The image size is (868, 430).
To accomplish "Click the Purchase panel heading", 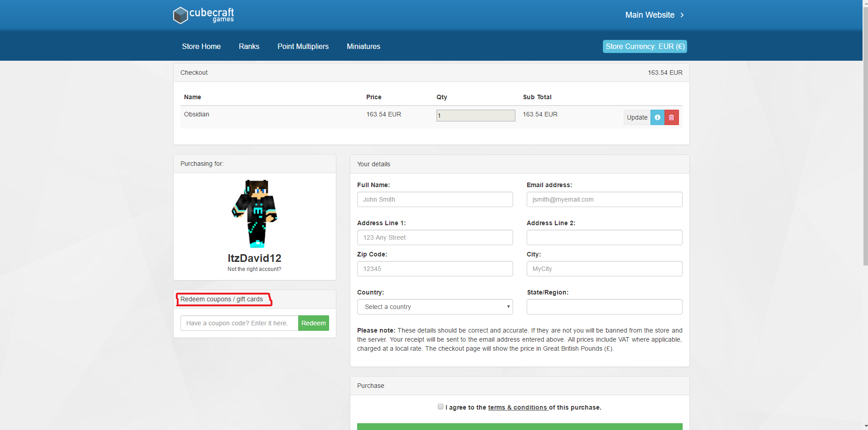I will pos(370,386).
